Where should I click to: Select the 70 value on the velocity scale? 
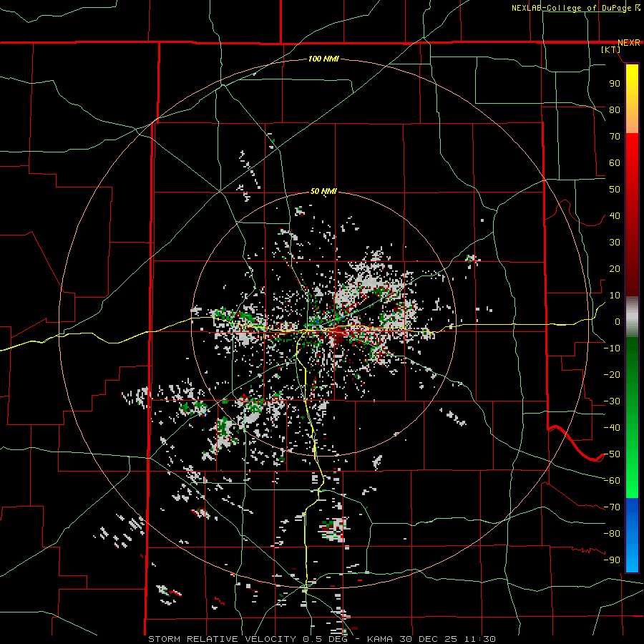[x=615, y=137]
